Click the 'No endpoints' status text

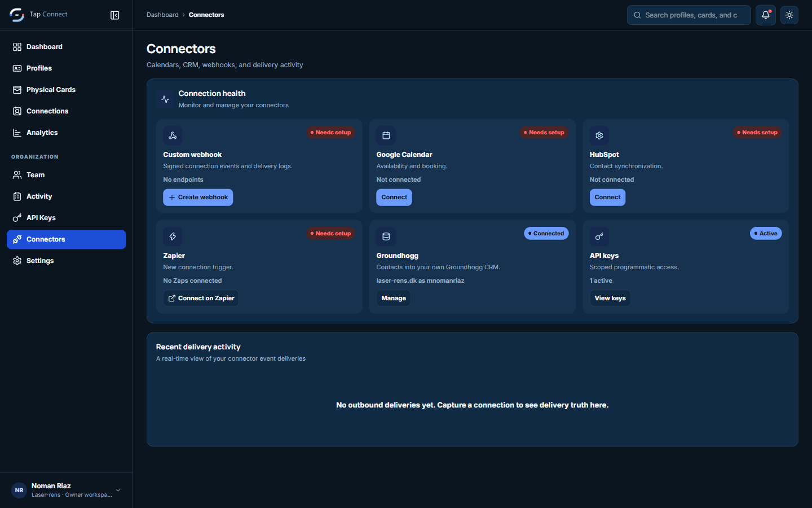click(183, 180)
